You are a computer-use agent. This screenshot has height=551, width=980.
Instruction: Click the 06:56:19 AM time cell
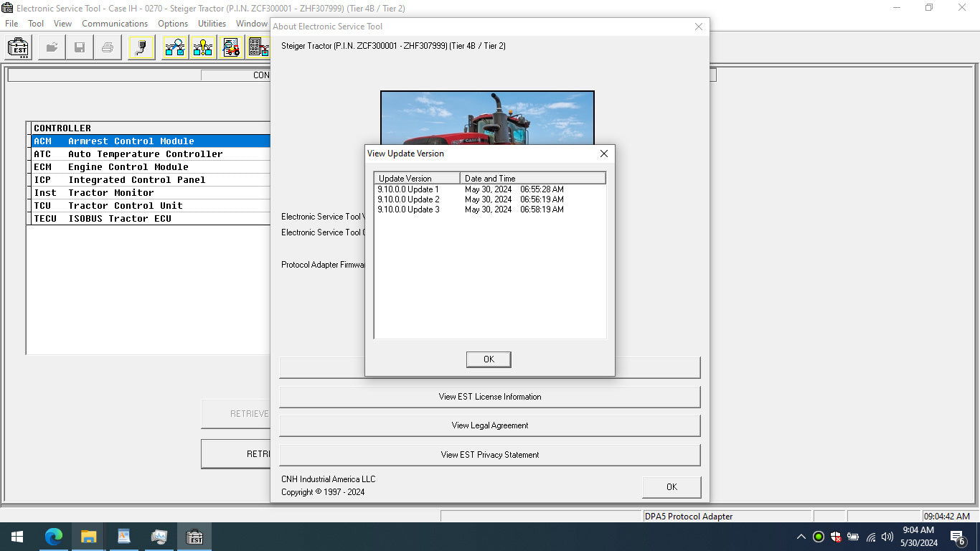click(542, 199)
